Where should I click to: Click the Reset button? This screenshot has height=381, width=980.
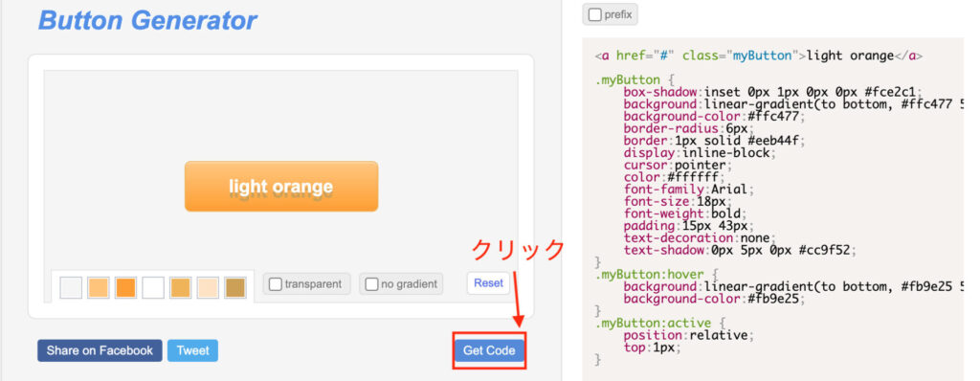coord(488,282)
